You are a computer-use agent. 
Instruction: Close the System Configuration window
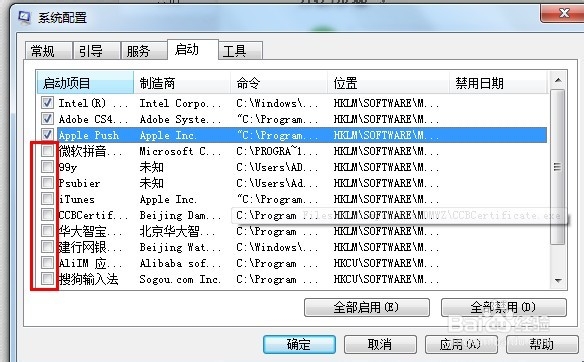point(563,13)
